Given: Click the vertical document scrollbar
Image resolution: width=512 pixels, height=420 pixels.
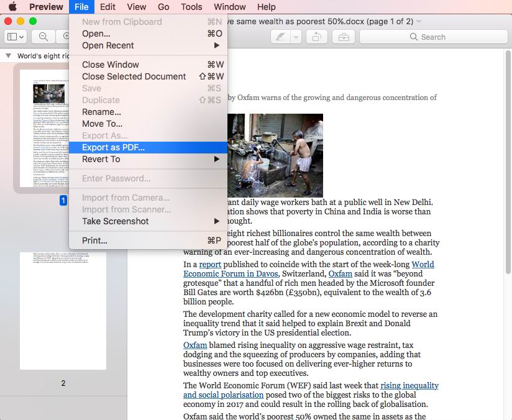Looking at the screenshot, I should click(x=508, y=162).
